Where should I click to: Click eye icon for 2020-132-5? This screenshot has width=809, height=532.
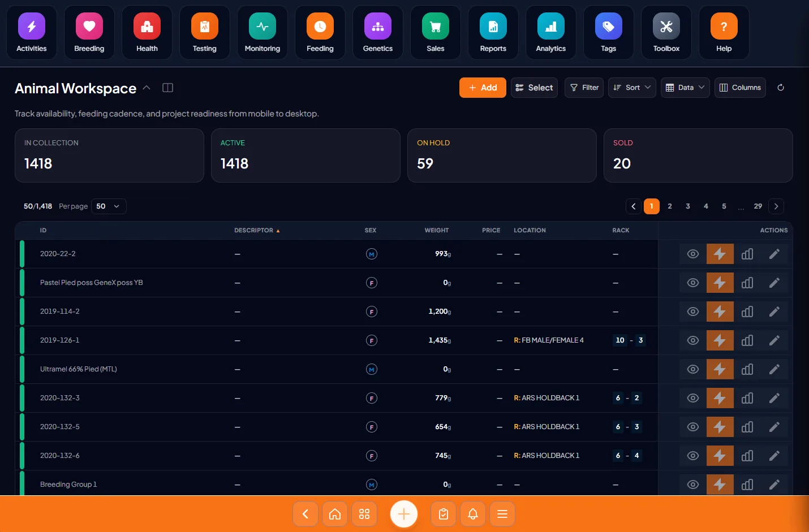(x=693, y=427)
